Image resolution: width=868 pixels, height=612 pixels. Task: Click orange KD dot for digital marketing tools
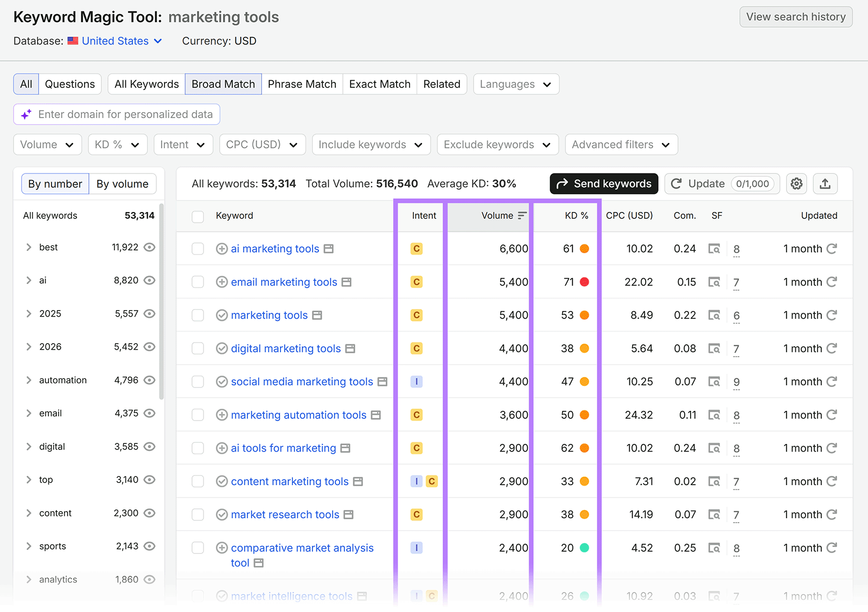point(584,349)
